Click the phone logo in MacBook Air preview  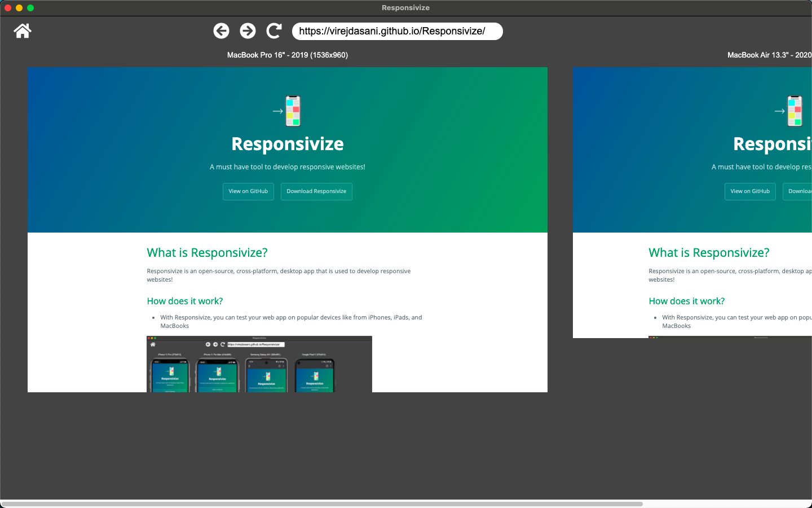[x=795, y=111]
